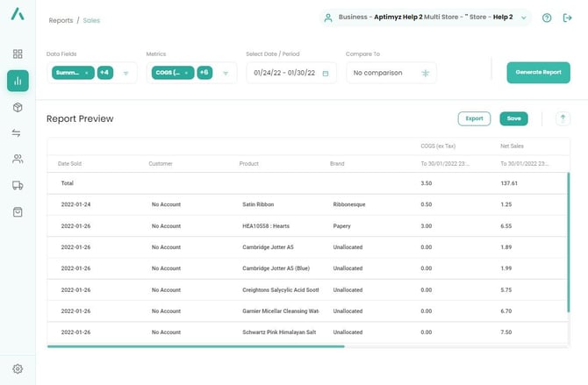Open the shopping bag icon in sidebar
Image resolution: width=588 pixels, height=385 pixels.
coord(18,212)
